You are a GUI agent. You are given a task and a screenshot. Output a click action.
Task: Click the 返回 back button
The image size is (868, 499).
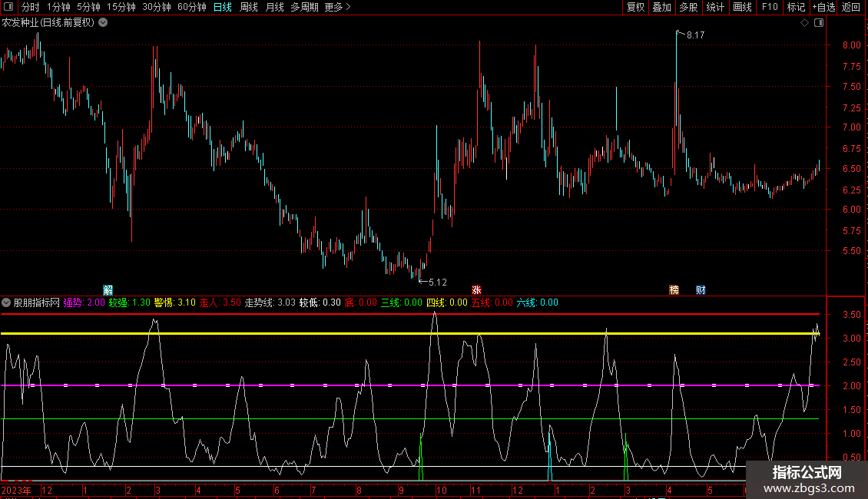click(x=851, y=8)
